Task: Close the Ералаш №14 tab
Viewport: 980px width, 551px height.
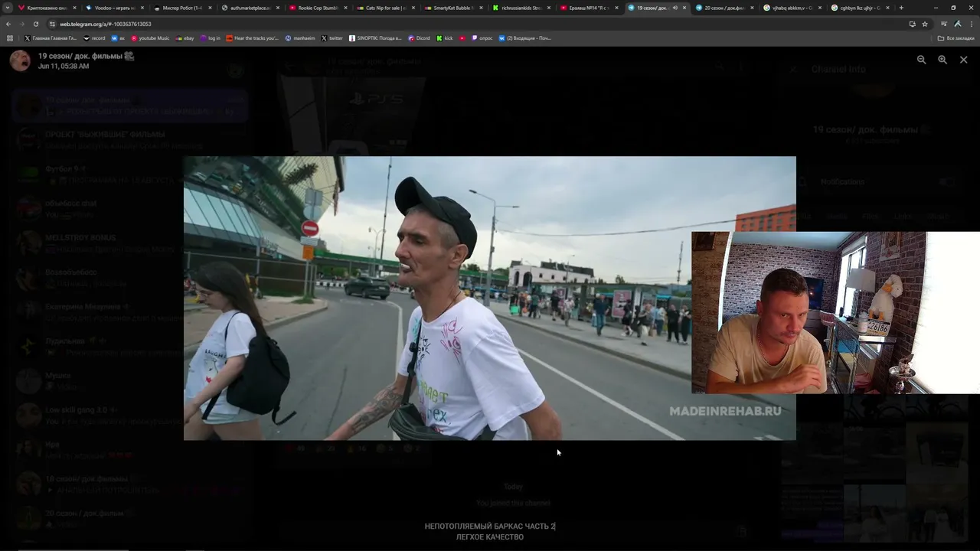Action: point(616,8)
